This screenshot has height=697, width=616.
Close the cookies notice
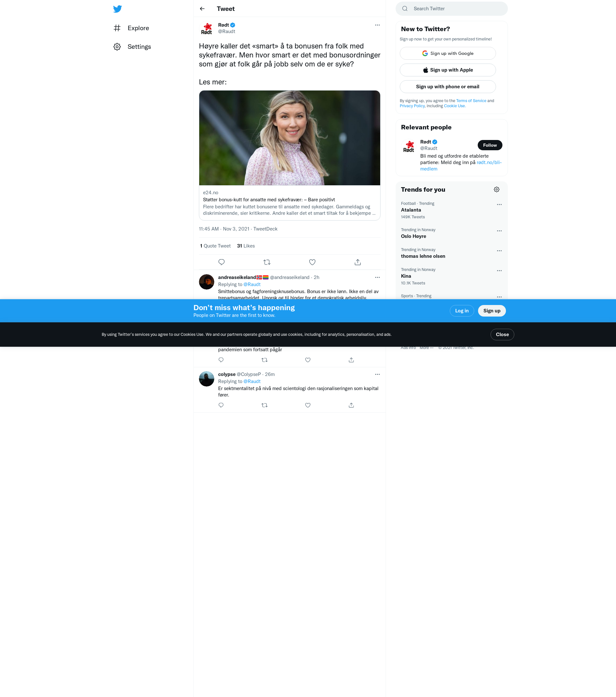pos(502,335)
